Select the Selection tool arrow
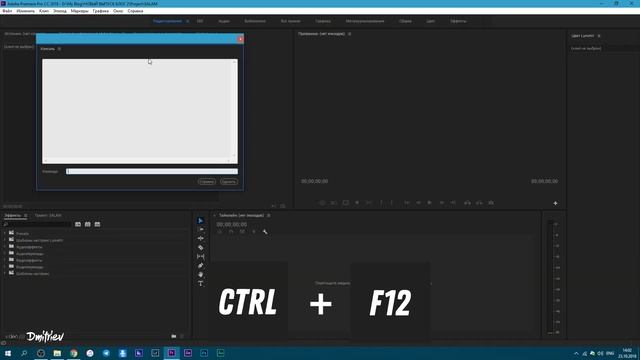This screenshot has width=640, height=360. [x=200, y=220]
